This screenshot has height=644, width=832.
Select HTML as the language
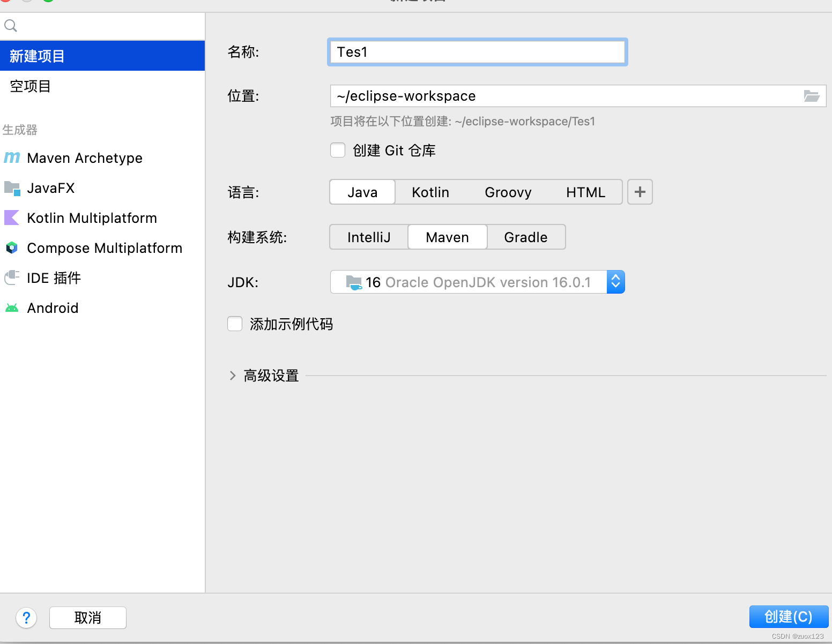coord(585,192)
